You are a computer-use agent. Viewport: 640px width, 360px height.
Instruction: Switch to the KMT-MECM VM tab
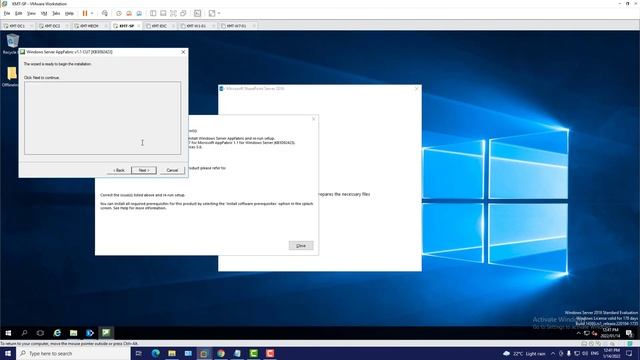[89, 26]
